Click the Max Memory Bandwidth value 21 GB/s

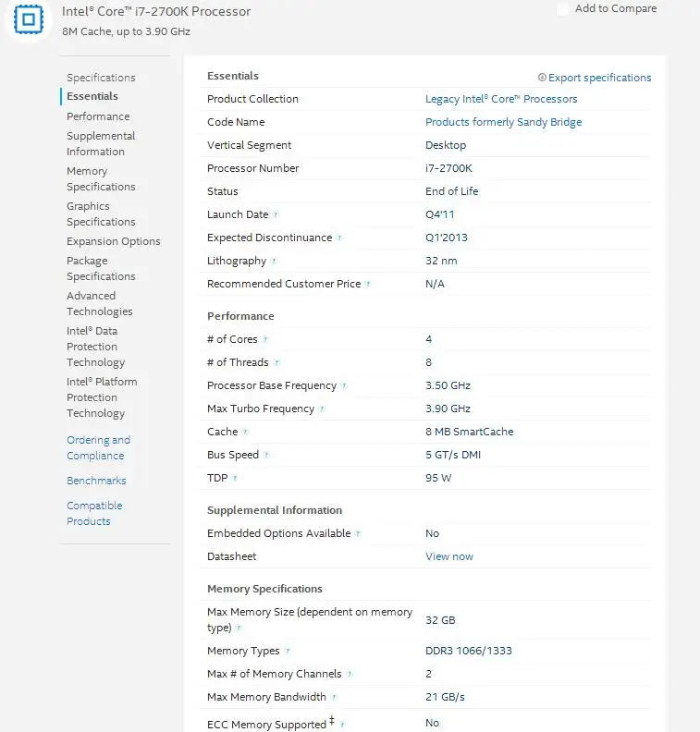point(445,698)
